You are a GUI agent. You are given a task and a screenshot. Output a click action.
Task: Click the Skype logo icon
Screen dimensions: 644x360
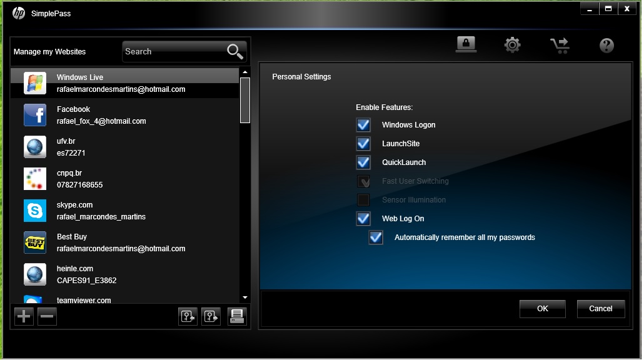click(35, 211)
